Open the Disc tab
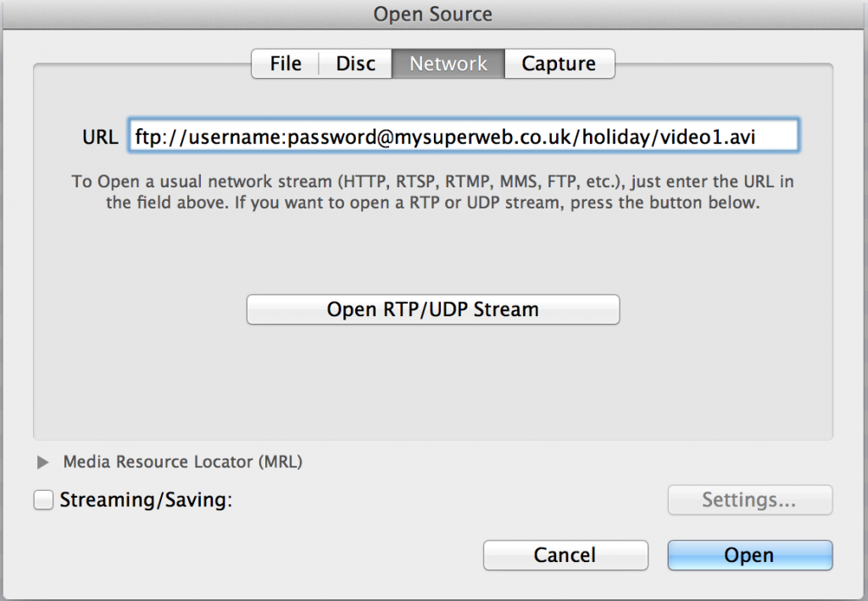Screen dimensions: 868x601 [355, 64]
